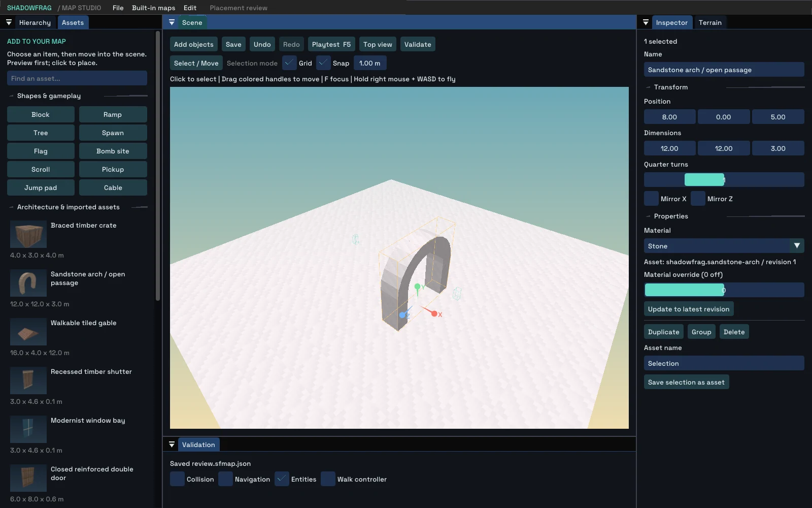
Task: Open the left panel dropdown menu icon
Action: pos(9,22)
